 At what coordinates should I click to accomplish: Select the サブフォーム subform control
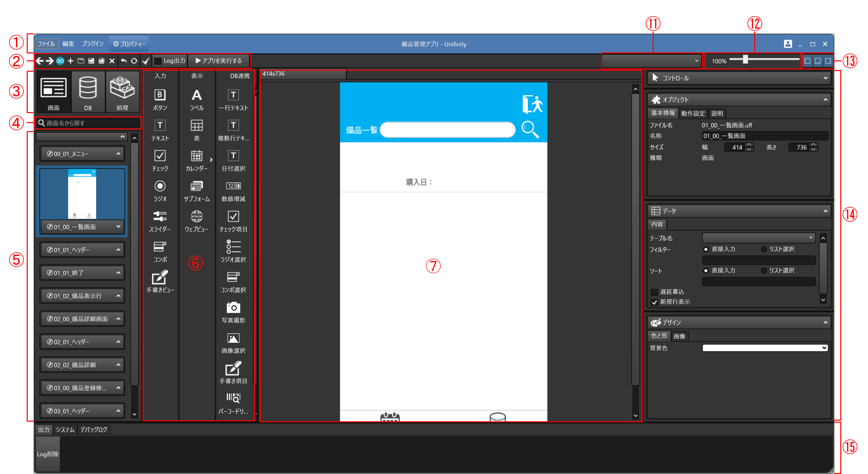(x=197, y=186)
